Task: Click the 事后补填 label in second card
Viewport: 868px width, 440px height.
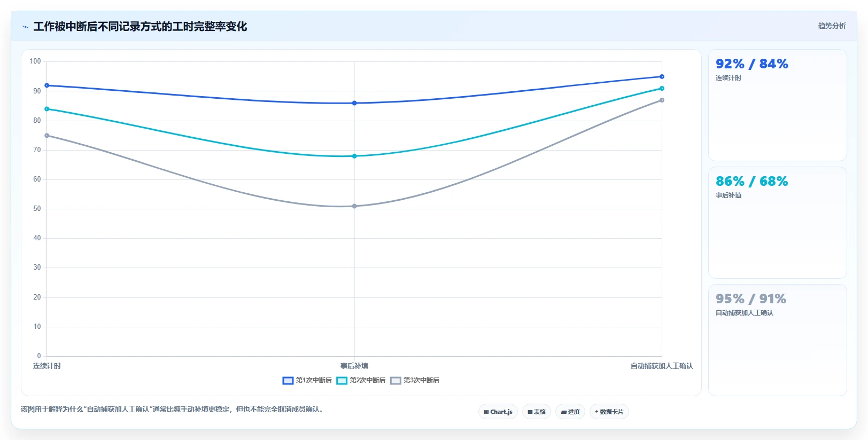Action: tap(728, 195)
